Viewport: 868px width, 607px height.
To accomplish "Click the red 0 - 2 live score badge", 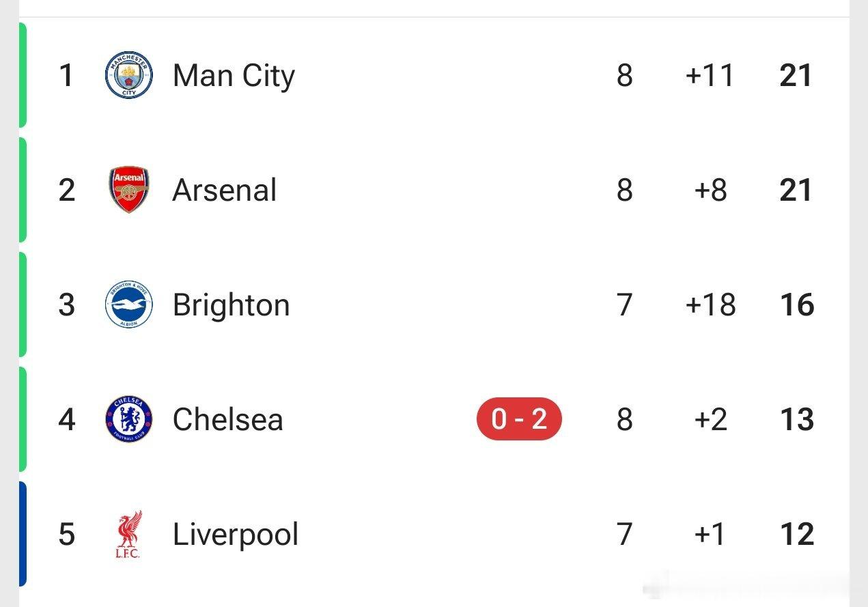I will coord(519,419).
